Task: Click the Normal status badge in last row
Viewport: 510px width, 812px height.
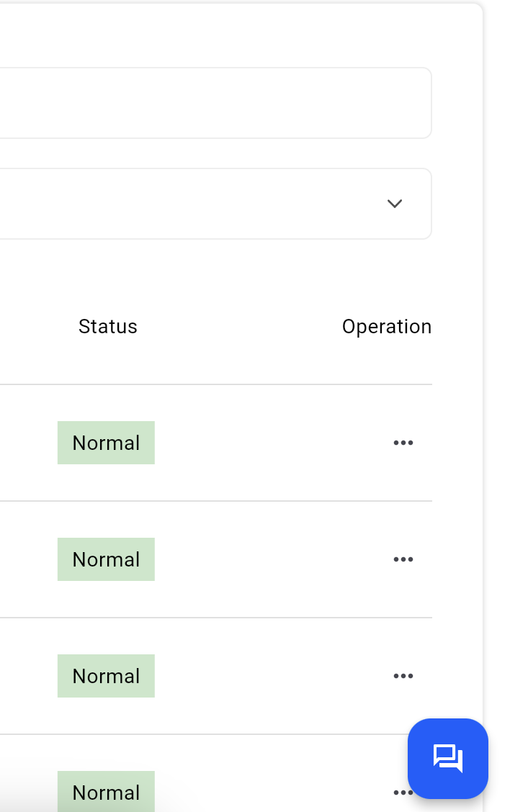Action: [107, 791]
